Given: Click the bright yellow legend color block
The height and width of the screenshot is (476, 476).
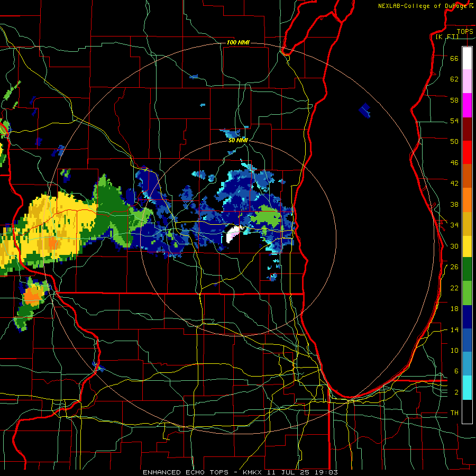Looking at the screenshot, I should (467, 246).
